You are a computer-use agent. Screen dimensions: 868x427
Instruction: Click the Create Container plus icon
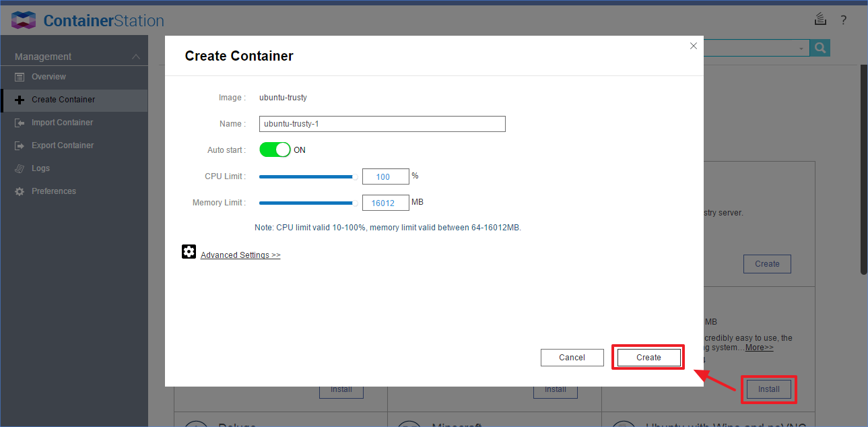point(21,100)
